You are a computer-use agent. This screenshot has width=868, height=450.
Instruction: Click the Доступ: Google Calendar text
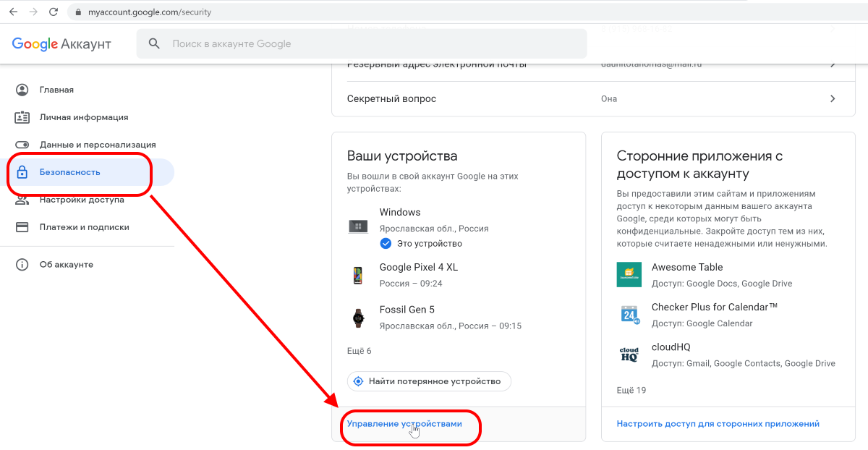click(x=702, y=323)
